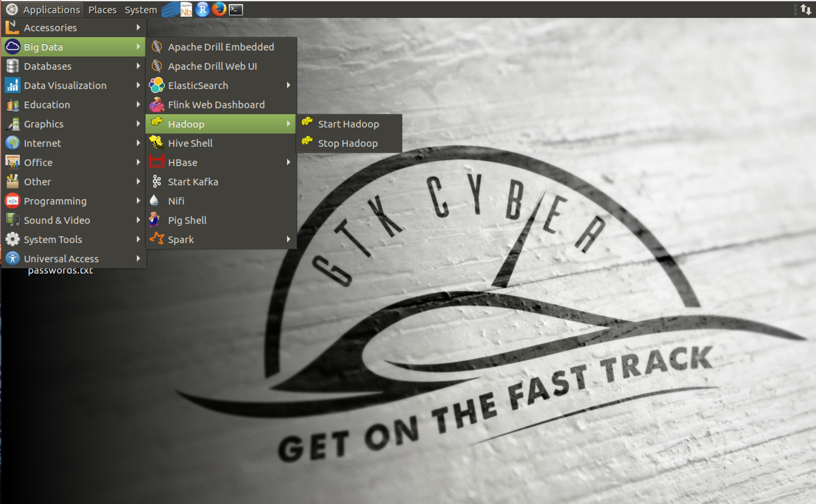Expand the Spark submenu arrow
816x504 pixels.
[x=288, y=239]
